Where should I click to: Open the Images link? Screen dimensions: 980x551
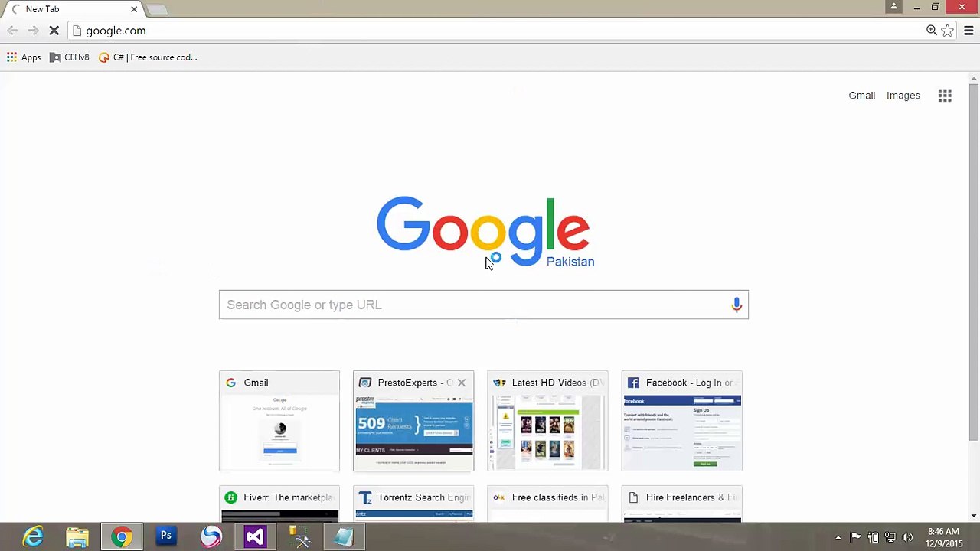[x=903, y=96]
